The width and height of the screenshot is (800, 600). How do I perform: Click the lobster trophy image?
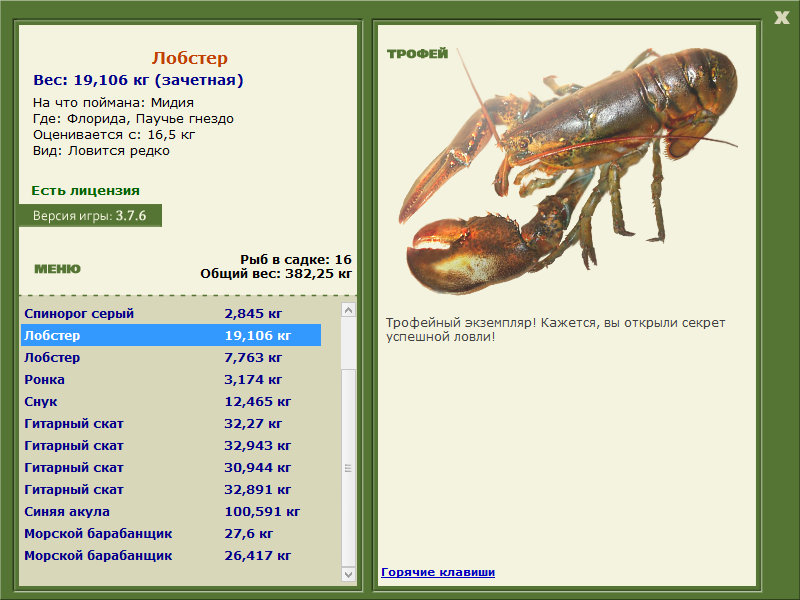tap(567, 171)
